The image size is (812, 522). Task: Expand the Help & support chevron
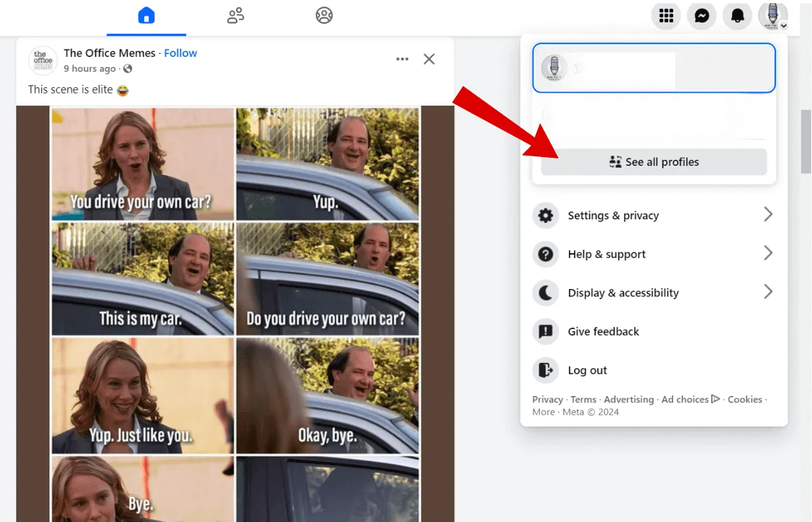tap(768, 253)
